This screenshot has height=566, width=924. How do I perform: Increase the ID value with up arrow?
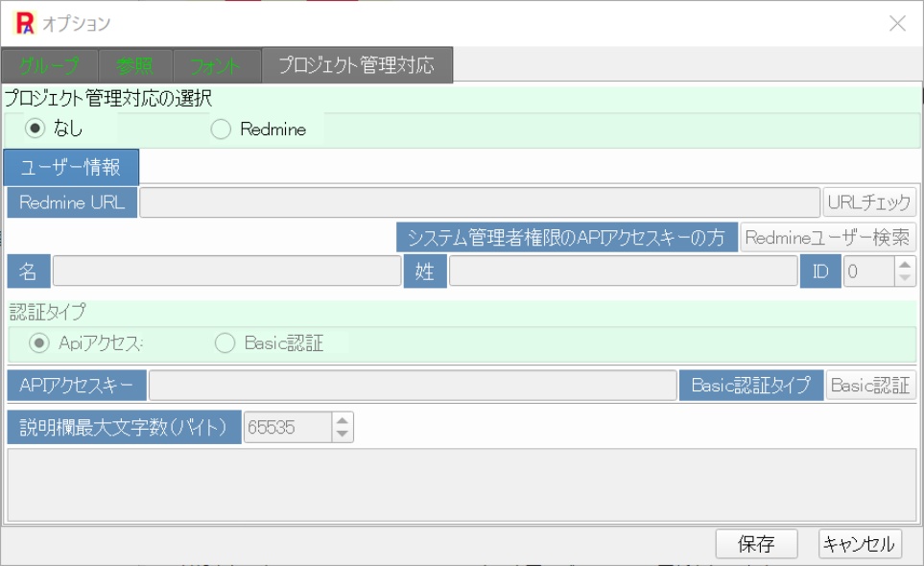[905, 265]
